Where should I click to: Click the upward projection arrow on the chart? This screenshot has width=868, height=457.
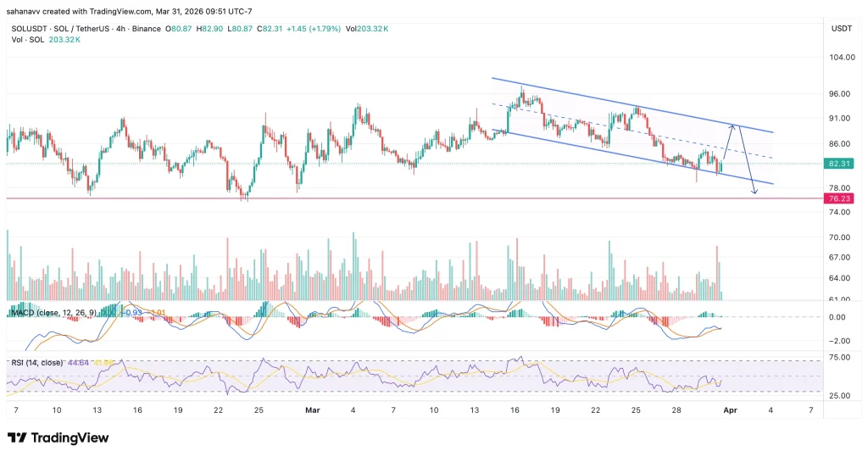coord(729,144)
